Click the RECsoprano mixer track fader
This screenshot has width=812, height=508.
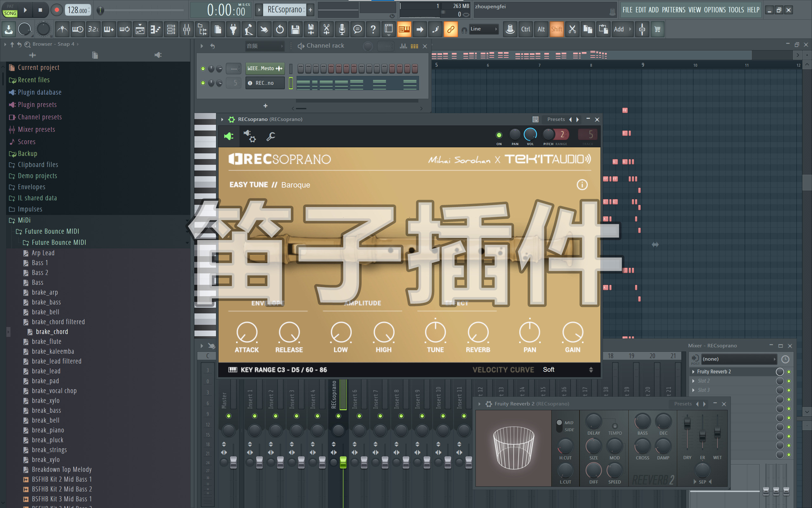click(x=343, y=462)
